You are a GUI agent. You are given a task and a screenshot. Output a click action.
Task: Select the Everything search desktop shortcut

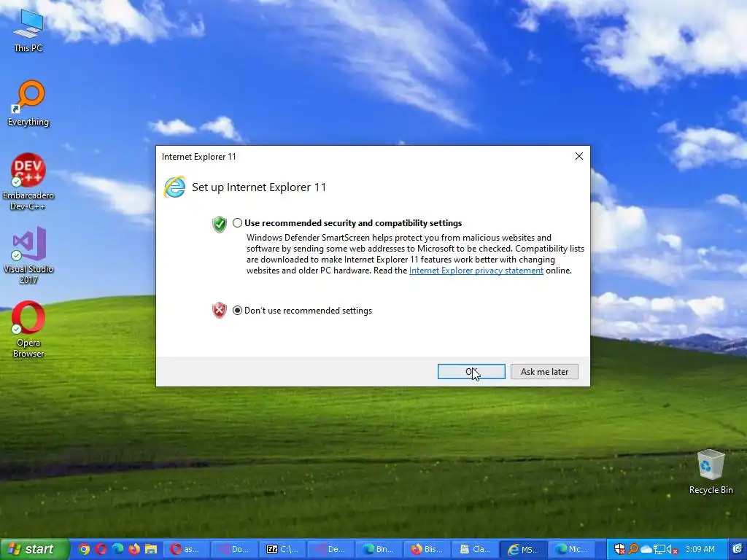point(28,104)
